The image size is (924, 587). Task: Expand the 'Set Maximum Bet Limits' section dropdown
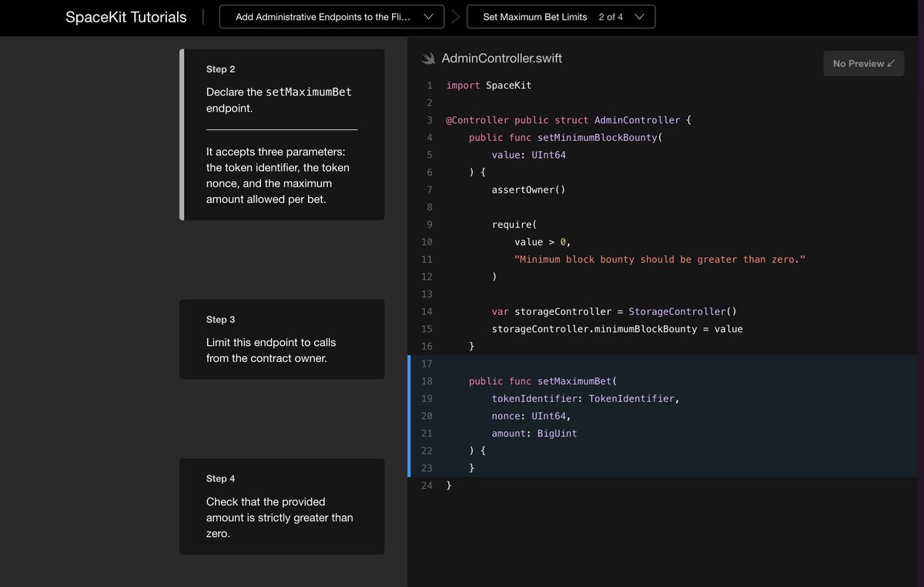(561, 17)
